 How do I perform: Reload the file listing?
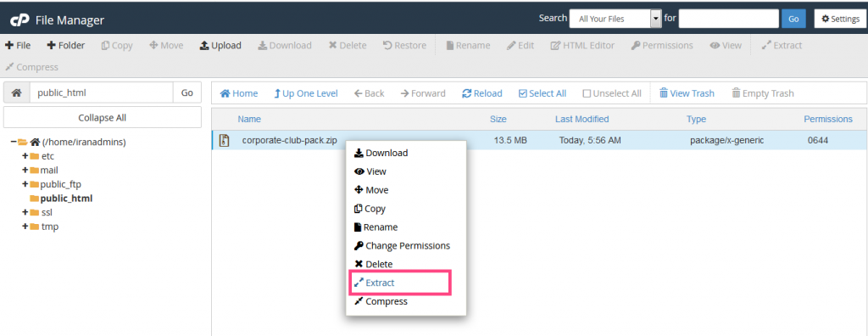482,93
